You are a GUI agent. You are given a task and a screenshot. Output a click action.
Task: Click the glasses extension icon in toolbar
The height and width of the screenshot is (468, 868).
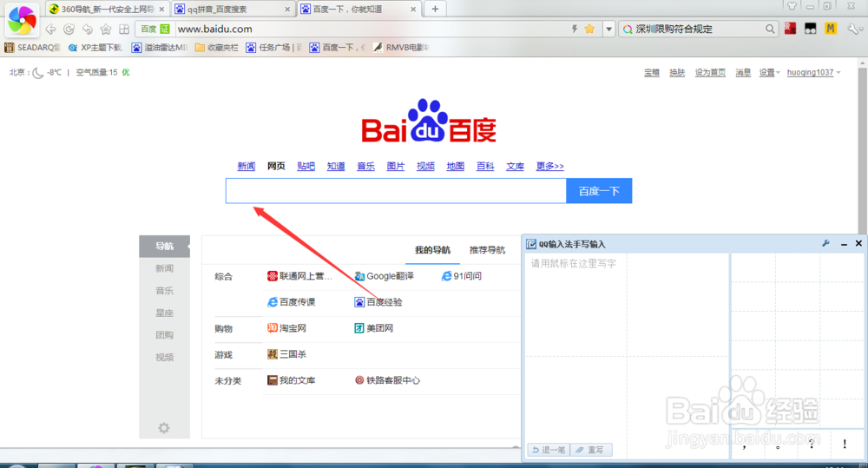pos(811,29)
